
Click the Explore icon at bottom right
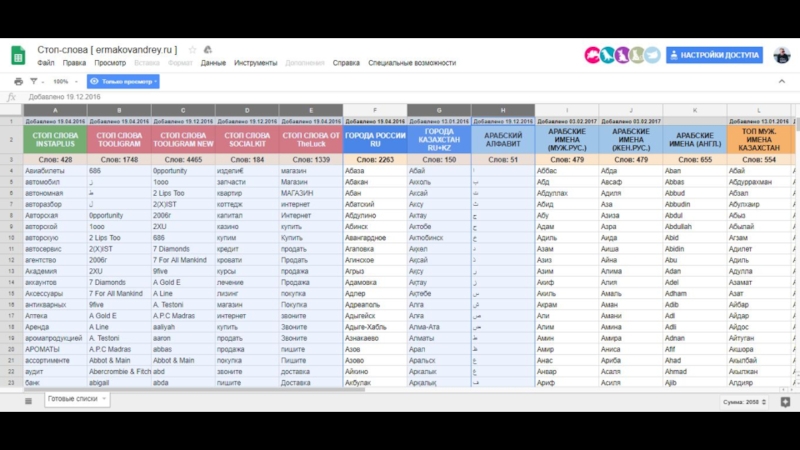(x=785, y=402)
